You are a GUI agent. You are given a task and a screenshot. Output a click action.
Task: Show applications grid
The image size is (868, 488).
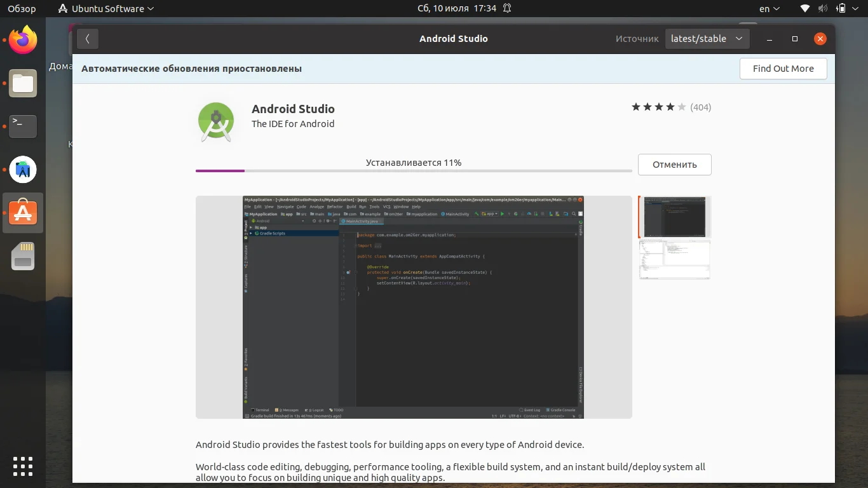[x=23, y=466]
